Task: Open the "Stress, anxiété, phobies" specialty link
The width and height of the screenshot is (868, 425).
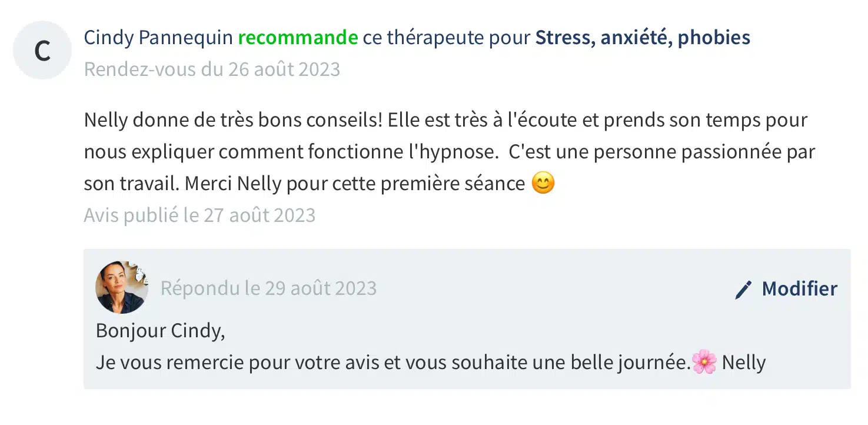Action: click(x=642, y=38)
